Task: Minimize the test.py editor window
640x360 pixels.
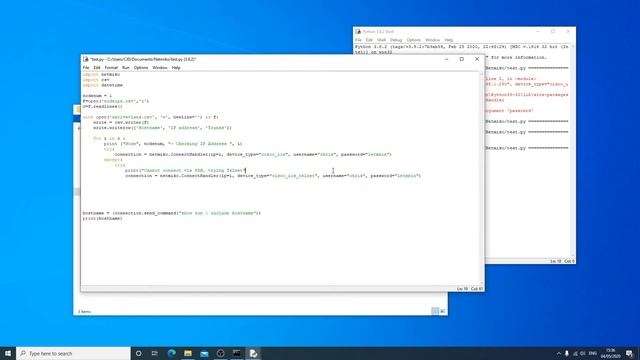Action: click(447, 59)
